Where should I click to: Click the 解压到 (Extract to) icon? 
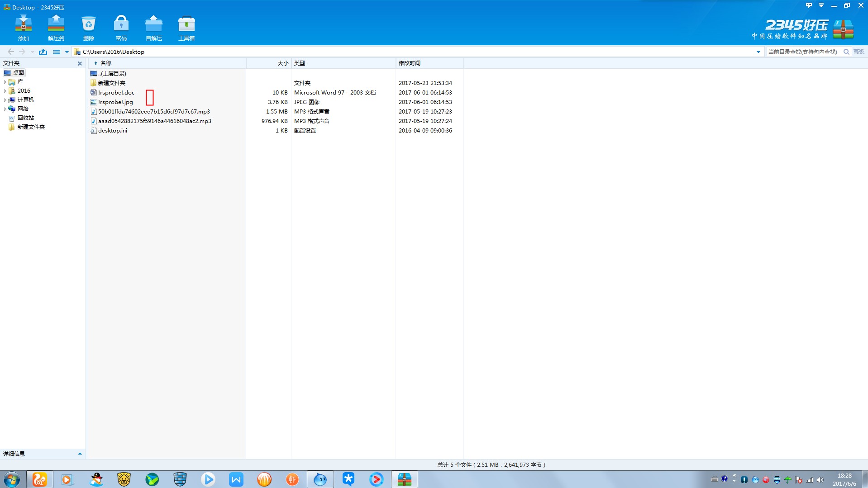click(56, 28)
